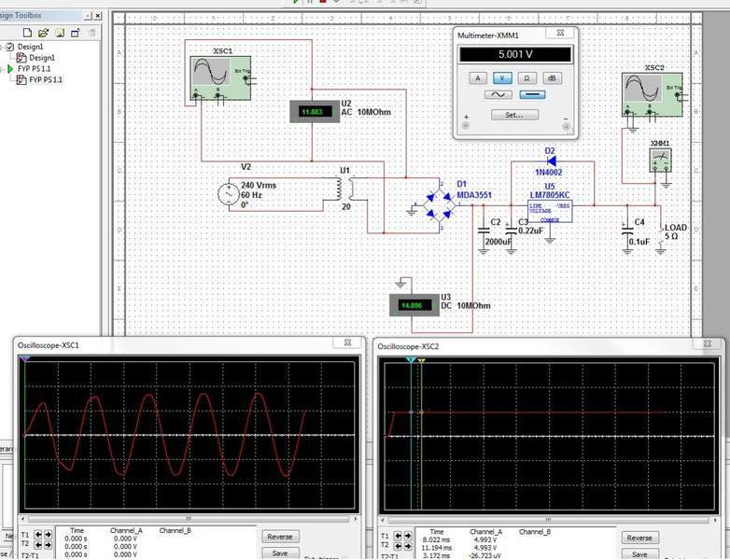Image resolution: width=730 pixels, height=560 pixels.
Task: Toggle multimeter decibel (dB) mode
Action: [553, 77]
